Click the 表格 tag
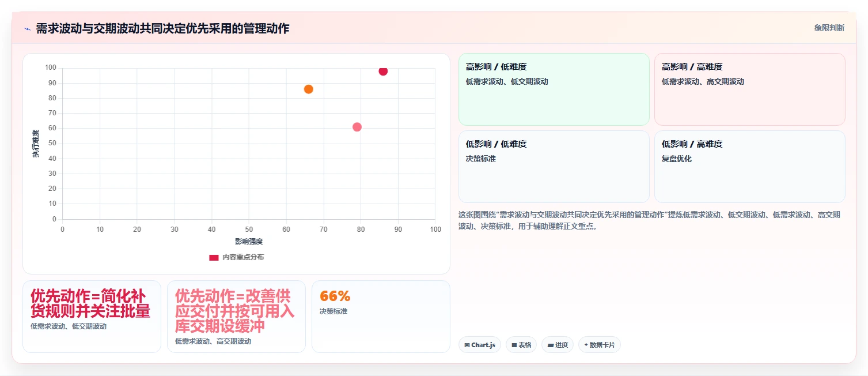 point(521,345)
